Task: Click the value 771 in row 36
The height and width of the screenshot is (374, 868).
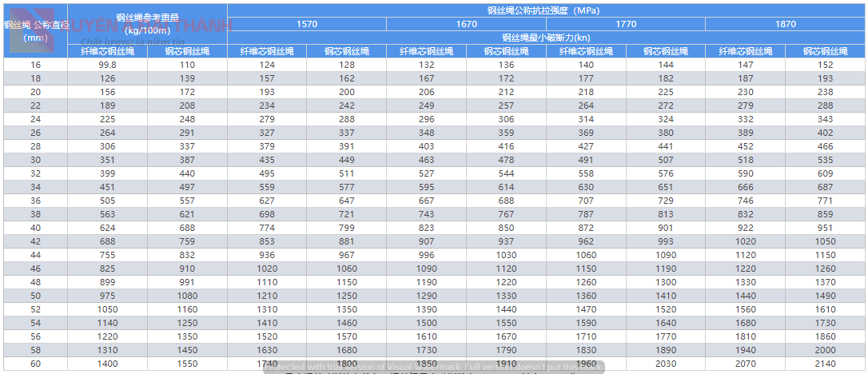Action: (x=825, y=201)
